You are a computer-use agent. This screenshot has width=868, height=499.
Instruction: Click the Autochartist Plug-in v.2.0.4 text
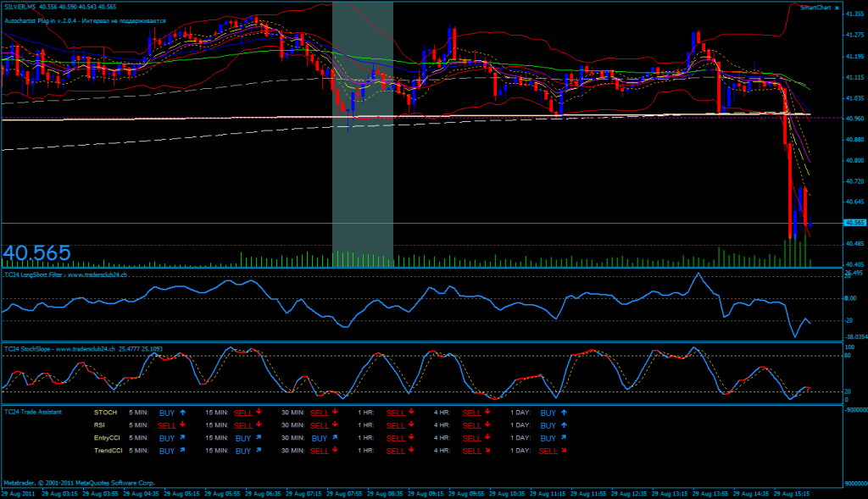coord(85,19)
